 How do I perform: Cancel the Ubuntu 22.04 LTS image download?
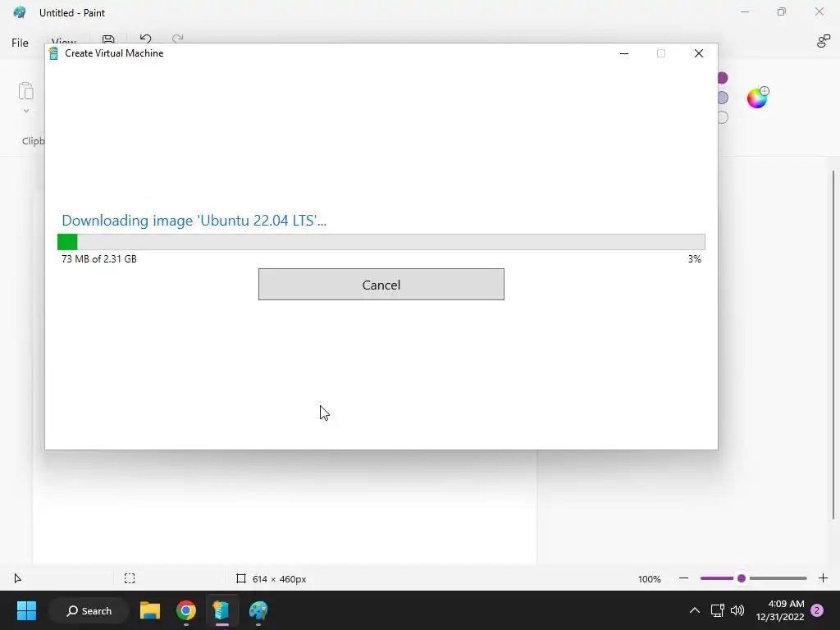(x=381, y=285)
